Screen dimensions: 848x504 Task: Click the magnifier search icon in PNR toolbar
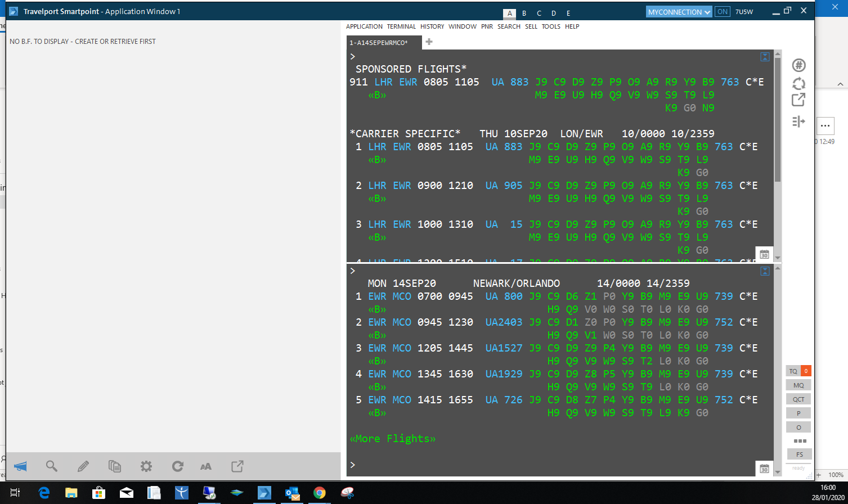tap(52, 466)
